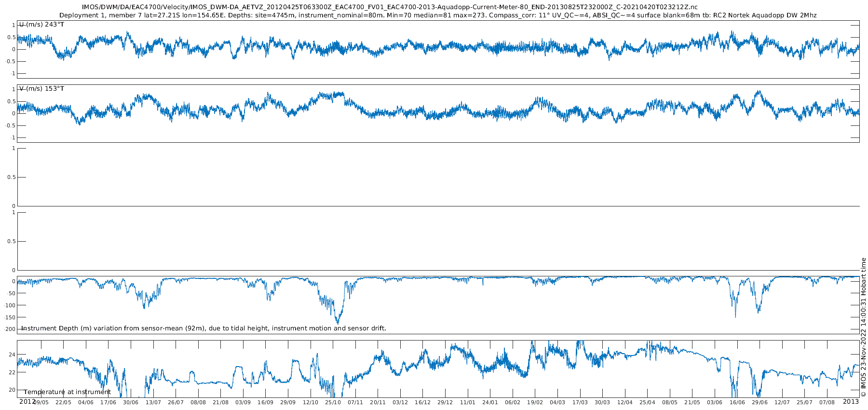Click the '-100' tick on the depth axis
The width and height of the screenshot is (868, 410).
pyautogui.click(x=10, y=305)
